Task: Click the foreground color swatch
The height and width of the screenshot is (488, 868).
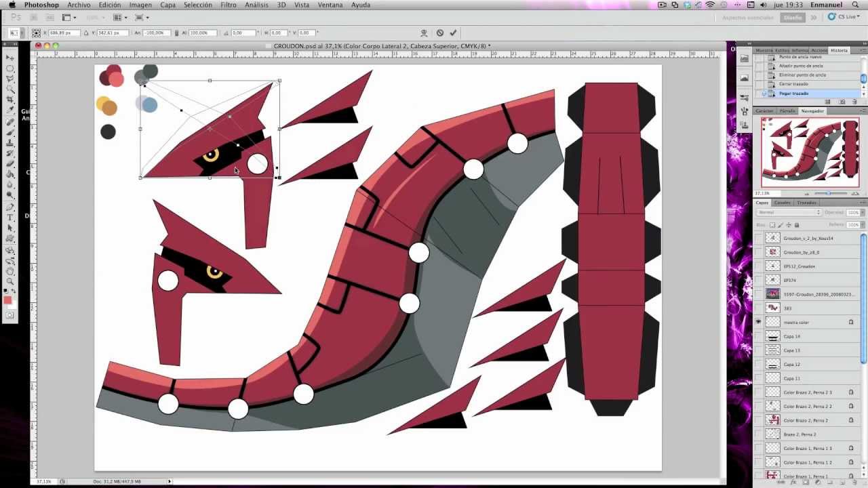Action: tap(7, 300)
